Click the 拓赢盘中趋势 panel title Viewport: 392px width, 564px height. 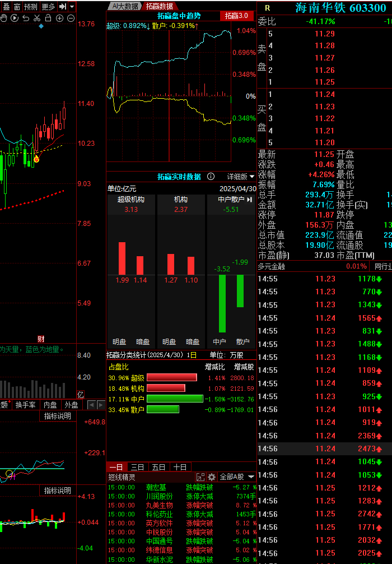pos(179,16)
